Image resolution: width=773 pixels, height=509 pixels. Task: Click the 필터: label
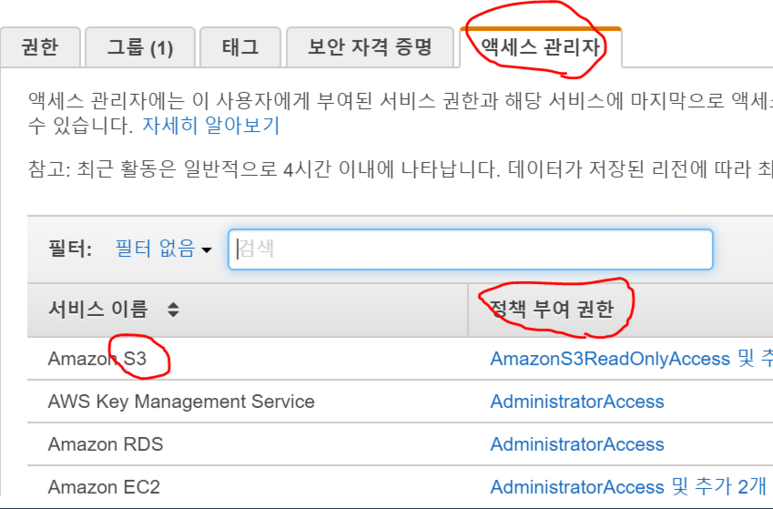coord(70,249)
